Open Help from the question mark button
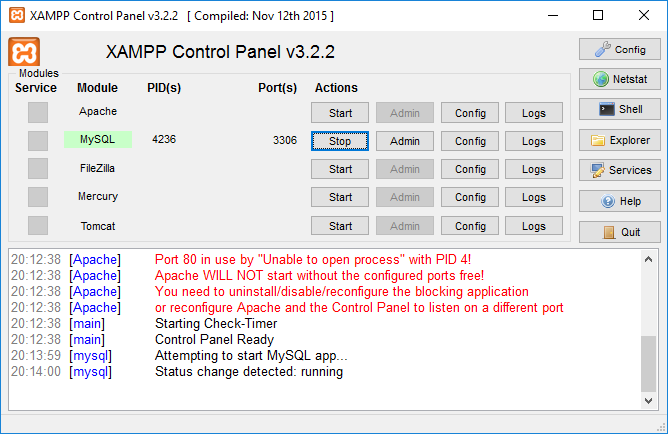 pyautogui.click(x=619, y=201)
